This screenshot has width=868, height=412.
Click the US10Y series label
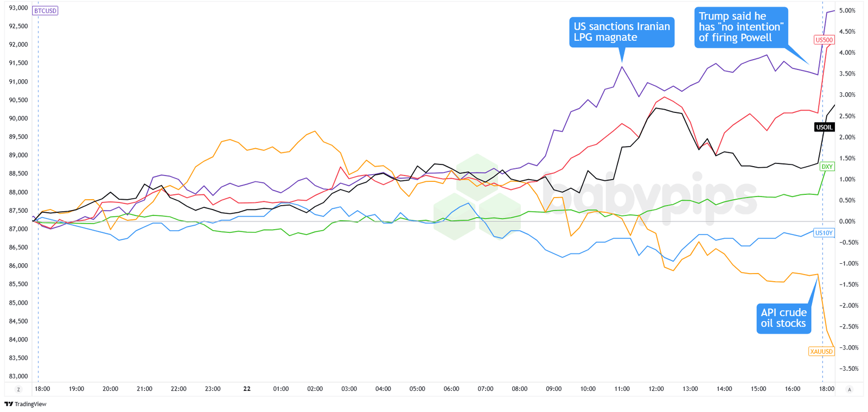[824, 233]
